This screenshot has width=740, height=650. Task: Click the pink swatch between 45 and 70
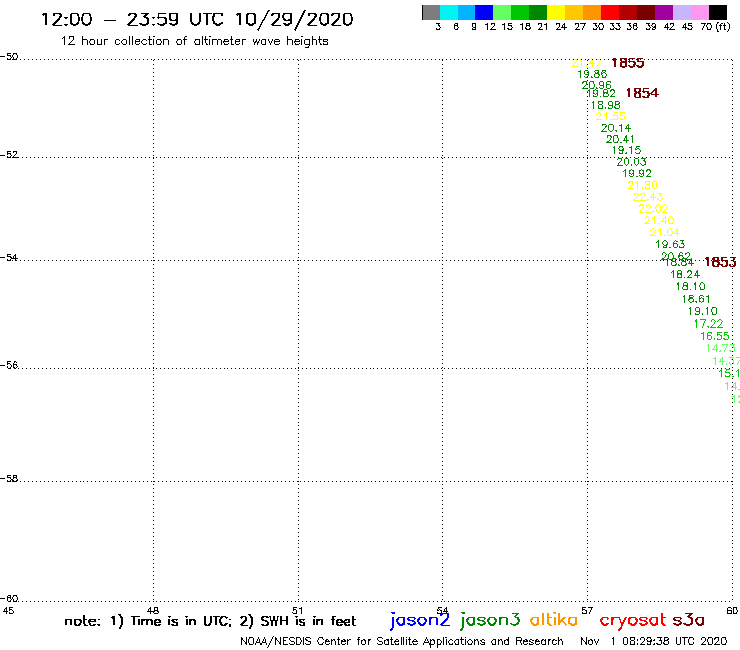pos(699,12)
